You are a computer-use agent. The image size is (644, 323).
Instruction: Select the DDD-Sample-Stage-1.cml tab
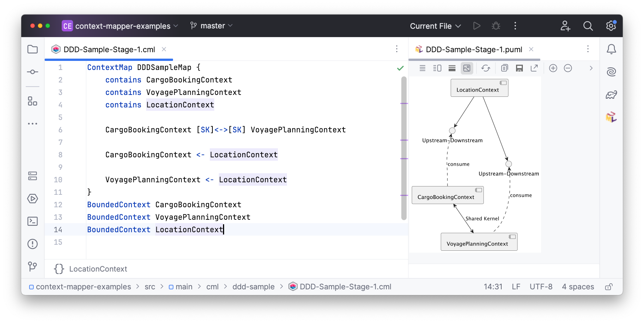point(109,50)
